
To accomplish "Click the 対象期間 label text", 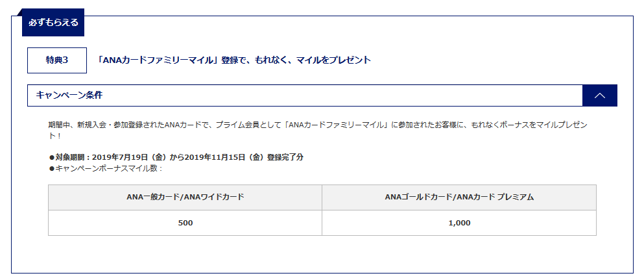I will coord(71,157).
